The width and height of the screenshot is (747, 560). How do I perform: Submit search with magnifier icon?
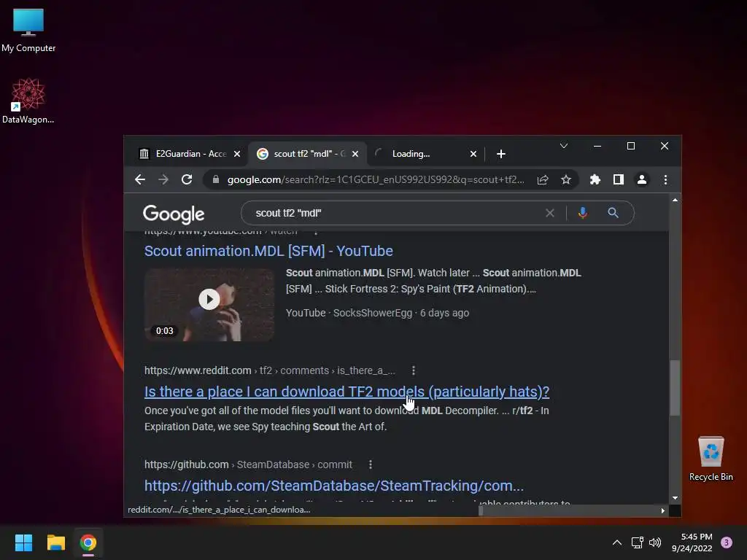click(613, 213)
